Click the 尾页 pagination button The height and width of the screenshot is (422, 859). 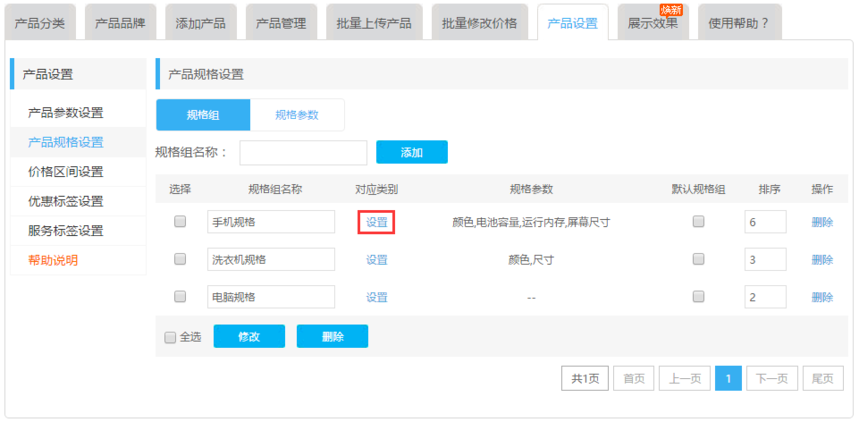[823, 378]
